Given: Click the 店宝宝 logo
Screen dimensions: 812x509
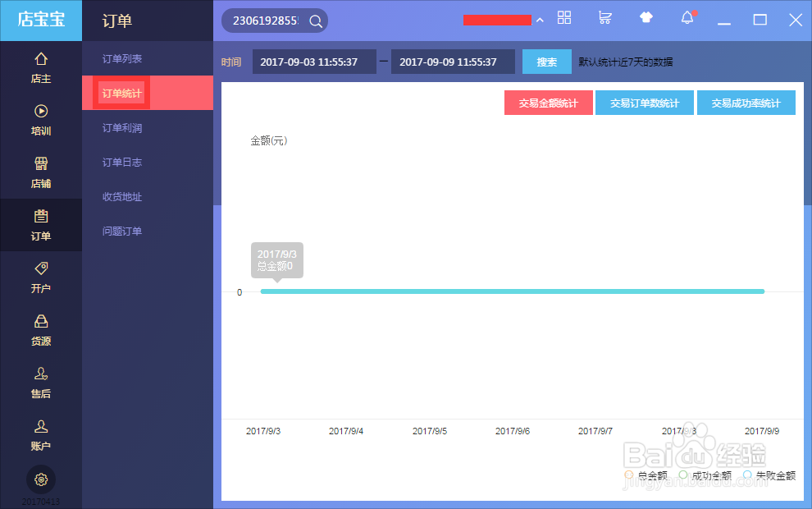Looking at the screenshot, I should tap(41, 20).
